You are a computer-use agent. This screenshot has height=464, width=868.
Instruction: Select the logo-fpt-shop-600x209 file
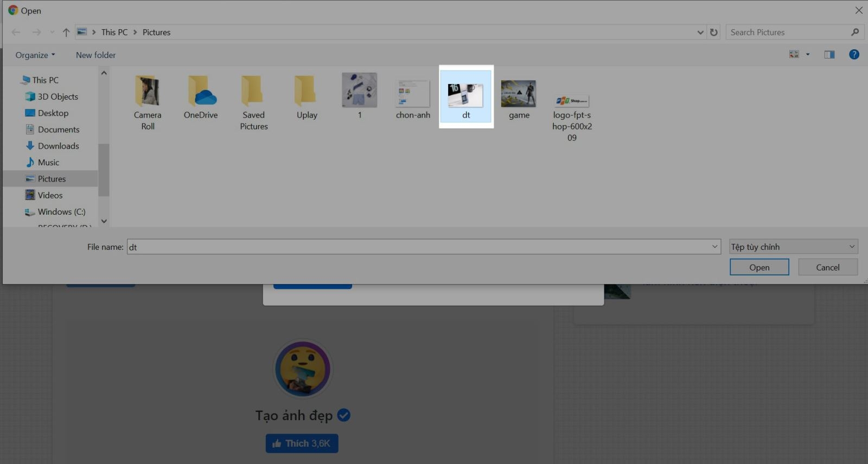572,118
